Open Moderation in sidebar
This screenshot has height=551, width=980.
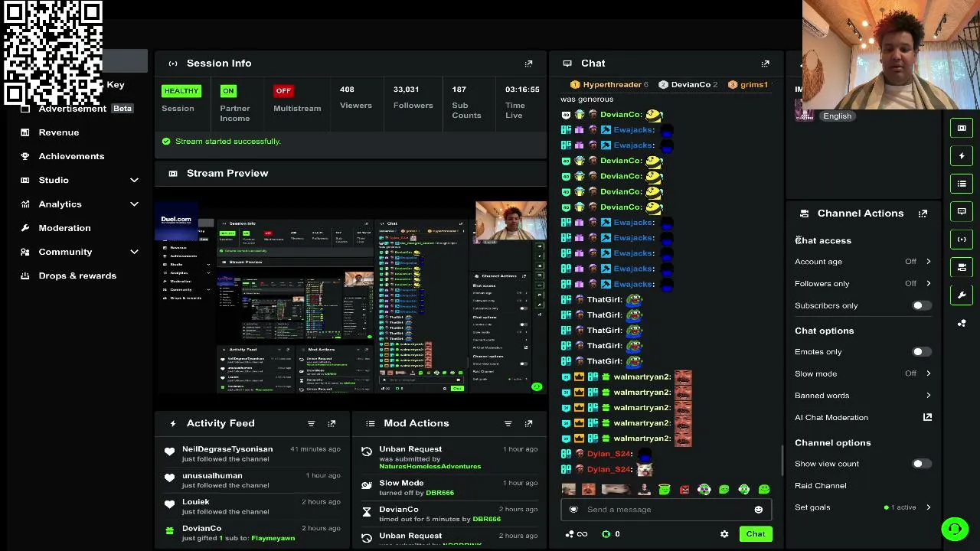pyautogui.click(x=64, y=228)
